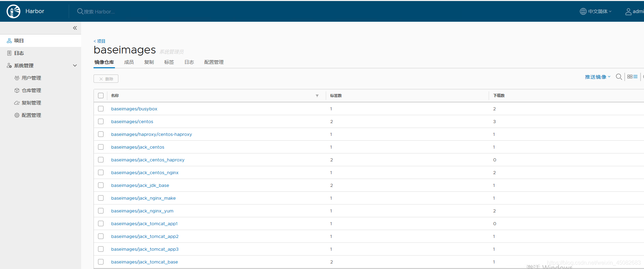Click the admin user avatar icon
This screenshot has width=644, height=269.
tap(628, 12)
